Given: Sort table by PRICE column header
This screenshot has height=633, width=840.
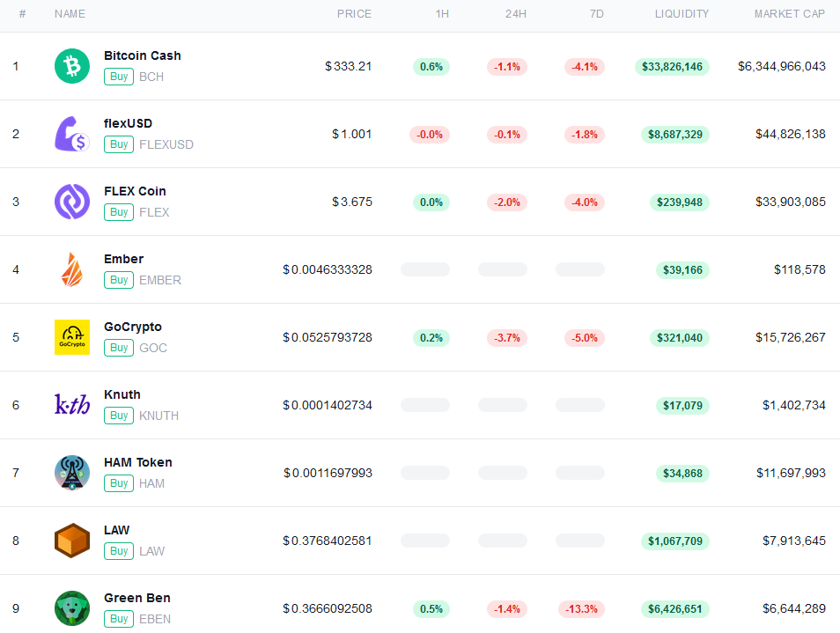Looking at the screenshot, I should (354, 14).
